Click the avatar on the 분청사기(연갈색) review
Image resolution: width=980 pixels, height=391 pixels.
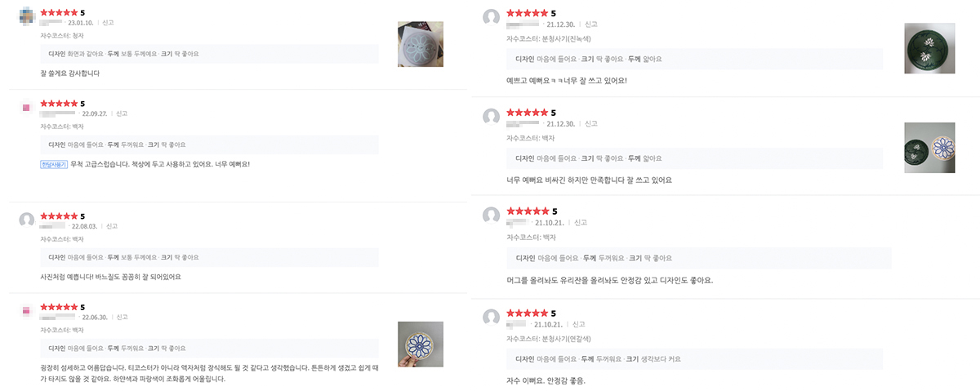point(491,317)
